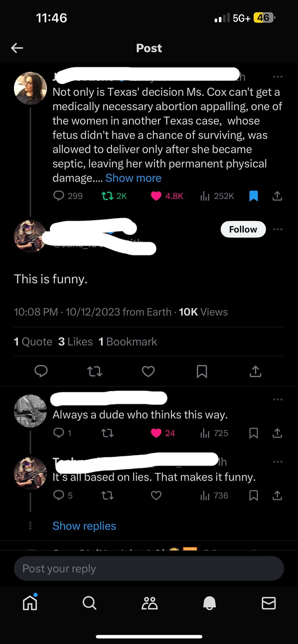The width and height of the screenshot is (298, 644).
Task: Unlike the post with 4.8K likes
Action: click(x=156, y=196)
